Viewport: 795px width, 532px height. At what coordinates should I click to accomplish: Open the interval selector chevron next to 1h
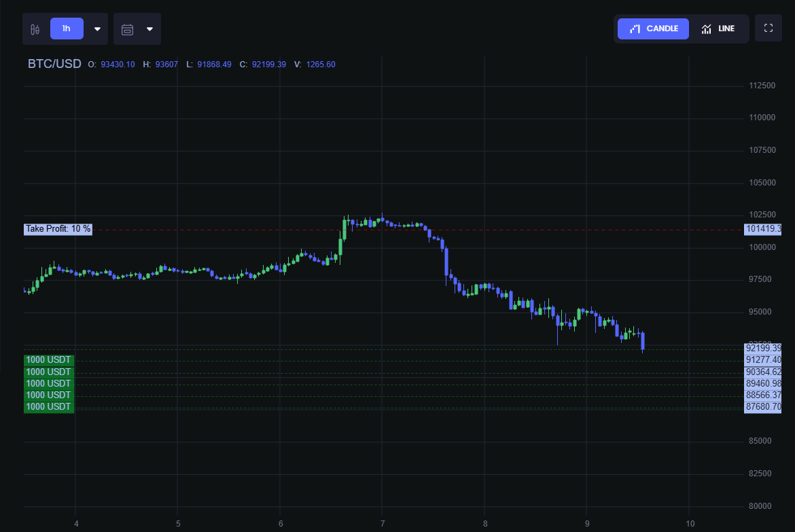(96, 29)
